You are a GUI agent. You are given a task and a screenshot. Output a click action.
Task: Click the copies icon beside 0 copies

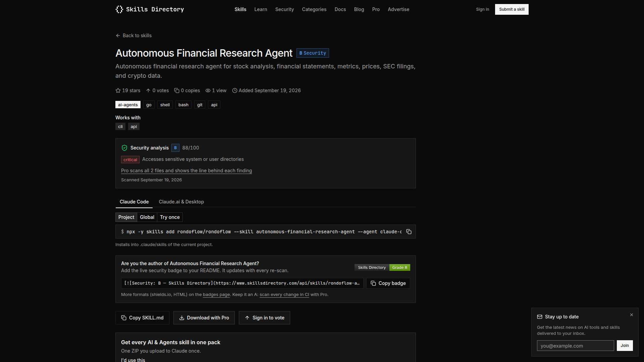tap(177, 90)
